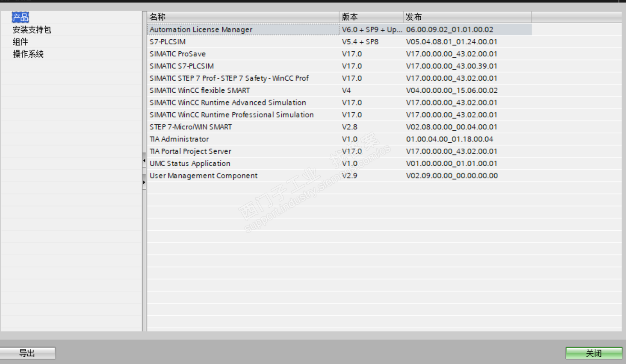The height and width of the screenshot is (364, 626).
Task: Click the V2.8 version cell
Action: point(349,127)
